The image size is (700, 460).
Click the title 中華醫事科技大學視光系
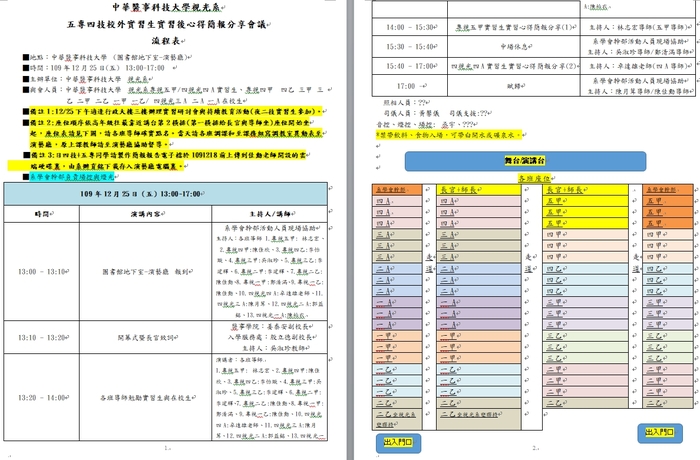coord(167,7)
